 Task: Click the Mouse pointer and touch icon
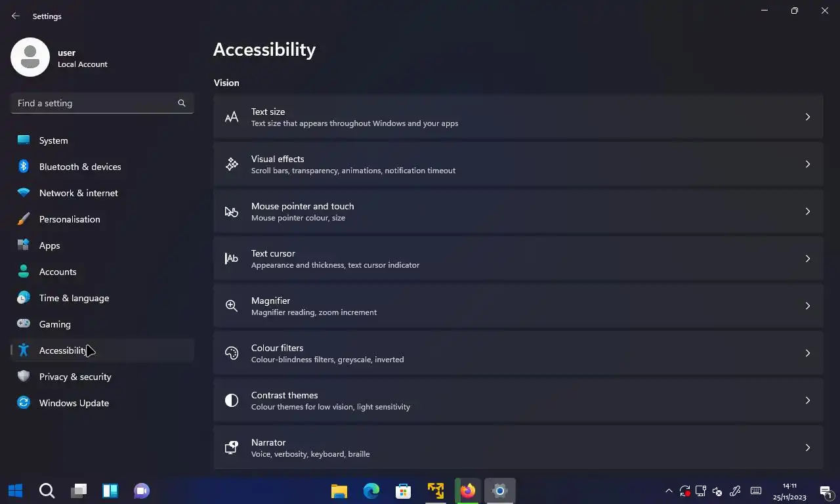click(232, 211)
